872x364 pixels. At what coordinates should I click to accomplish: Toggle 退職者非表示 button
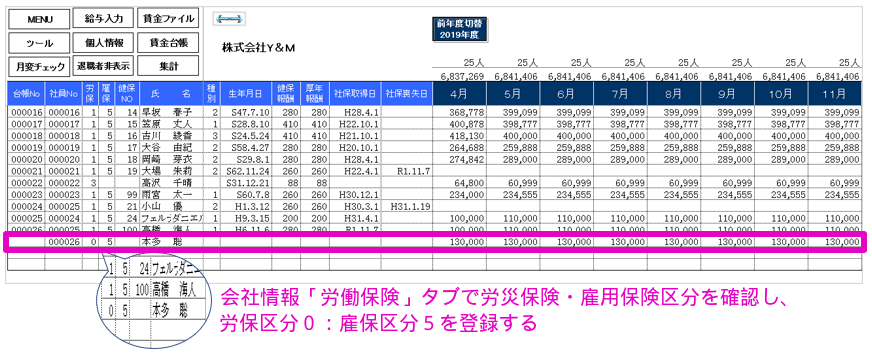click(x=103, y=65)
